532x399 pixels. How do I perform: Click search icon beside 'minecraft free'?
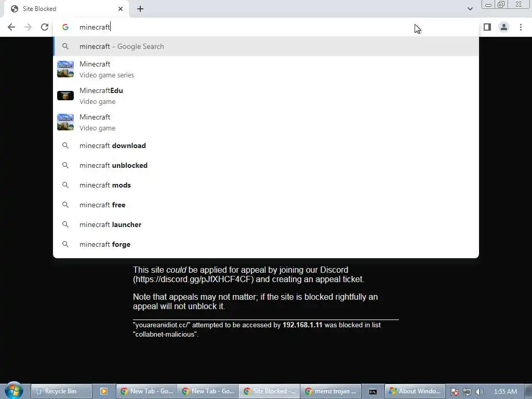65,205
